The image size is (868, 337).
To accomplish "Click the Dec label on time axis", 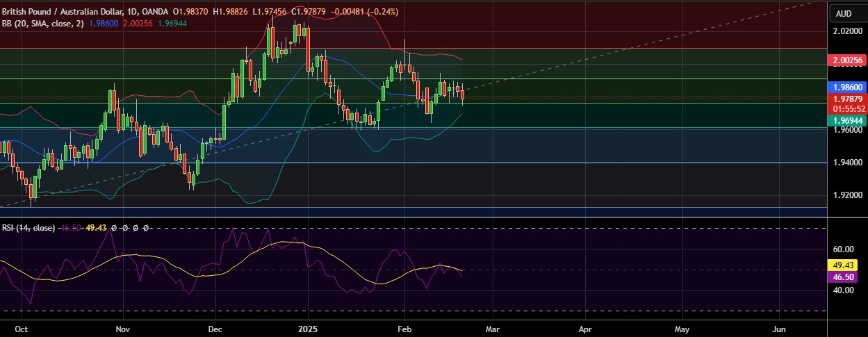I will (215, 328).
